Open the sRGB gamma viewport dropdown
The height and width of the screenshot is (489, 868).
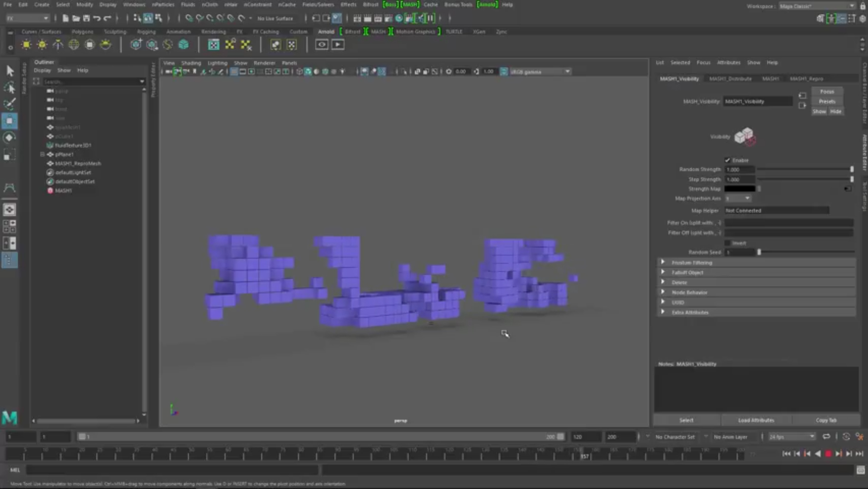[x=540, y=72]
